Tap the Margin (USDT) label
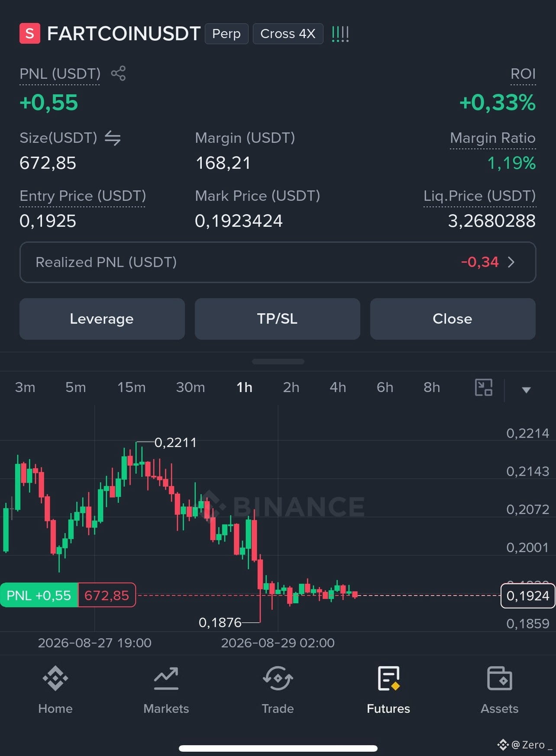 tap(245, 138)
